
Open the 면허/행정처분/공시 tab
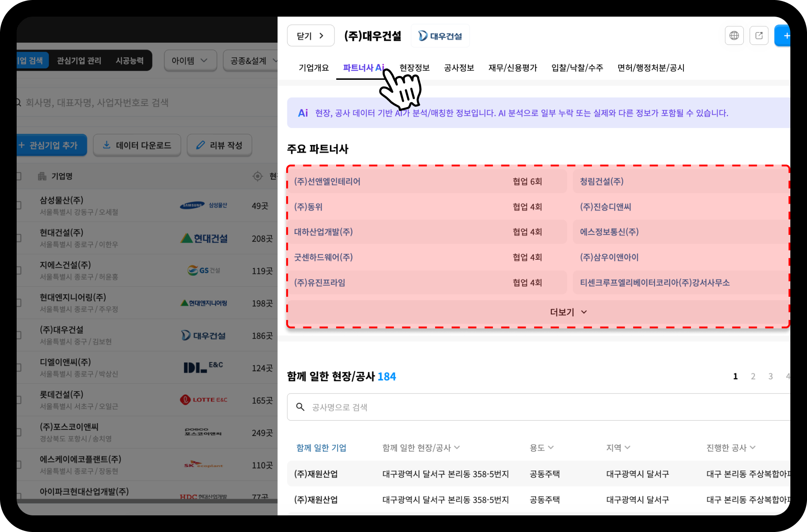pyautogui.click(x=651, y=68)
